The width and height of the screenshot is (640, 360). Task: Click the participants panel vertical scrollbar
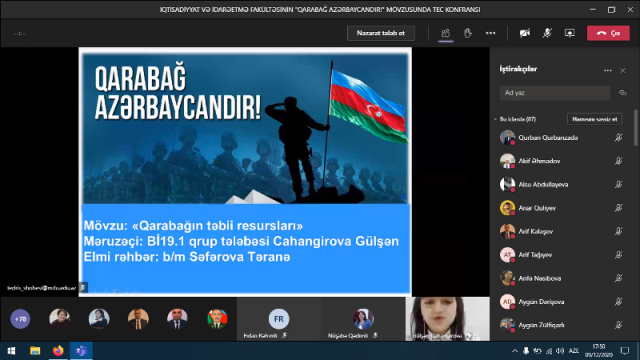coord(636,127)
